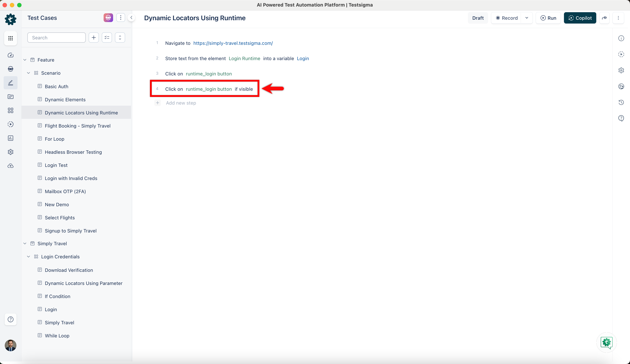Open the run results play-circle sidebar icon

click(x=11, y=124)
